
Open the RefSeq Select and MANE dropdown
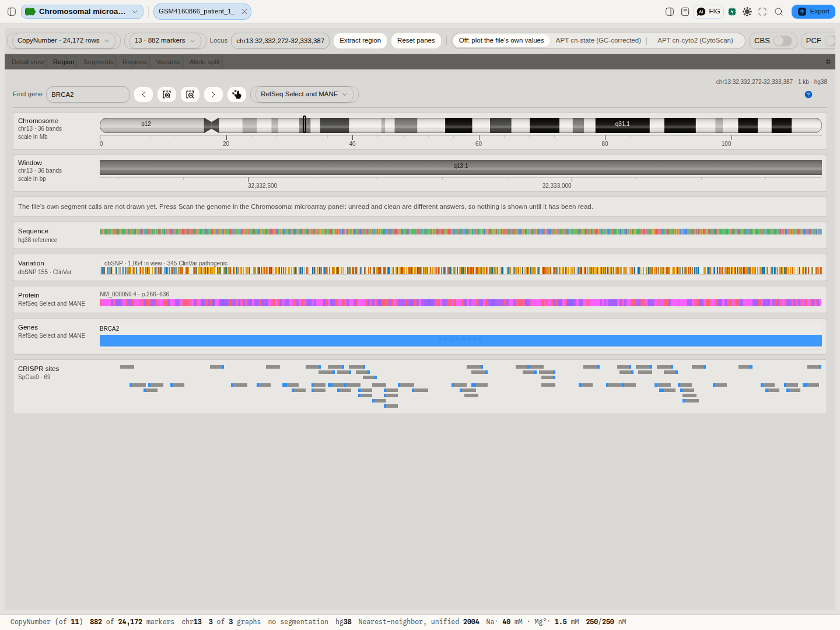304,94
